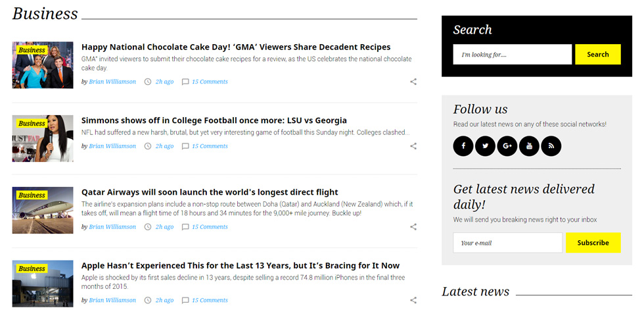
Task: Open the YouTube social icon
Action: pos(529,146)
